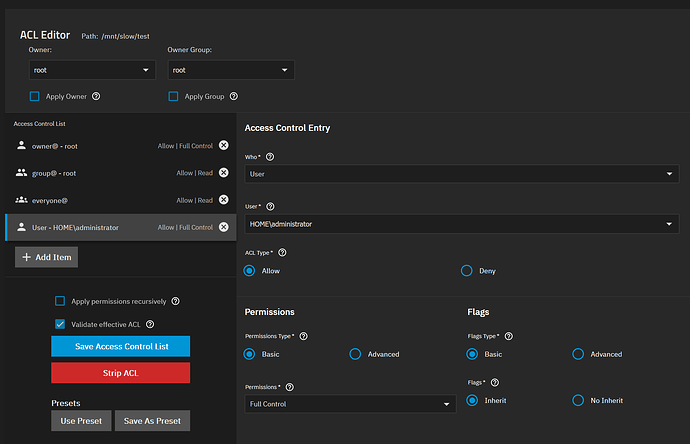
Task: Expand the Who dropdown showing User
Action: (x=462, y=174)
